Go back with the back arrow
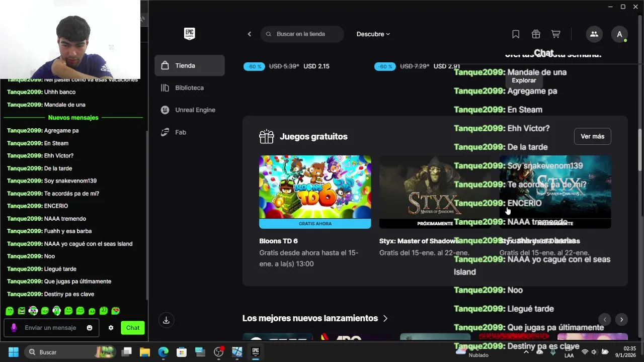644x362 pixels. tap(250, 34)
